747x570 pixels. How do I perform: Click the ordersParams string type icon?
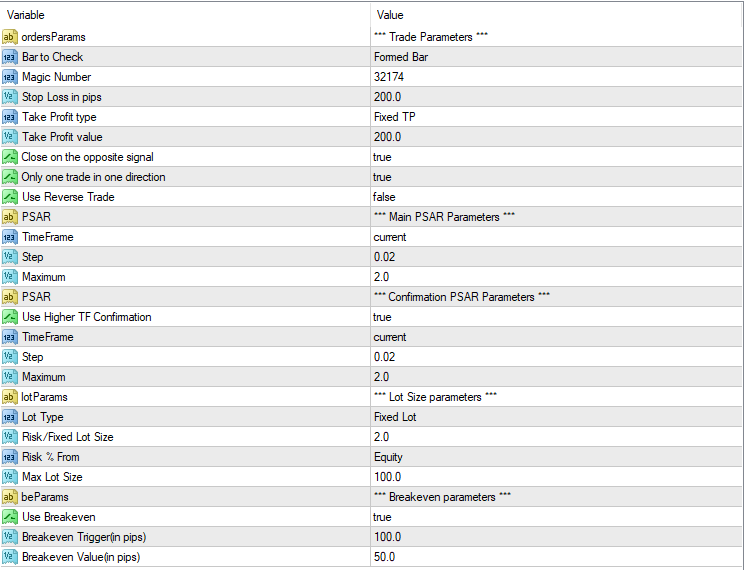click(x=10, y=37)
